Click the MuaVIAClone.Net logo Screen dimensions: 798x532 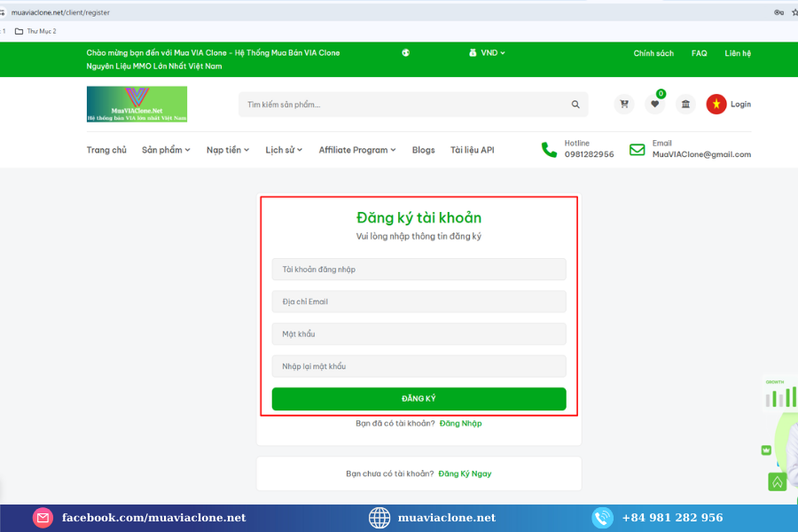[137, 104]
